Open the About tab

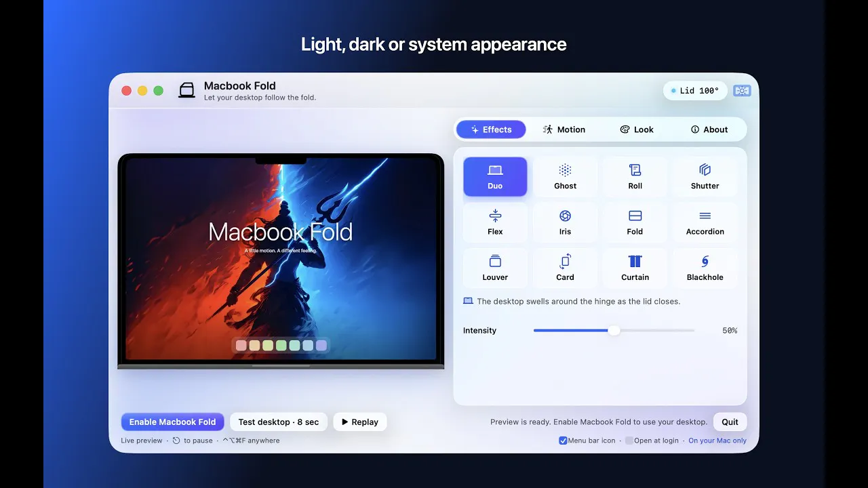[x=709, y=129]
